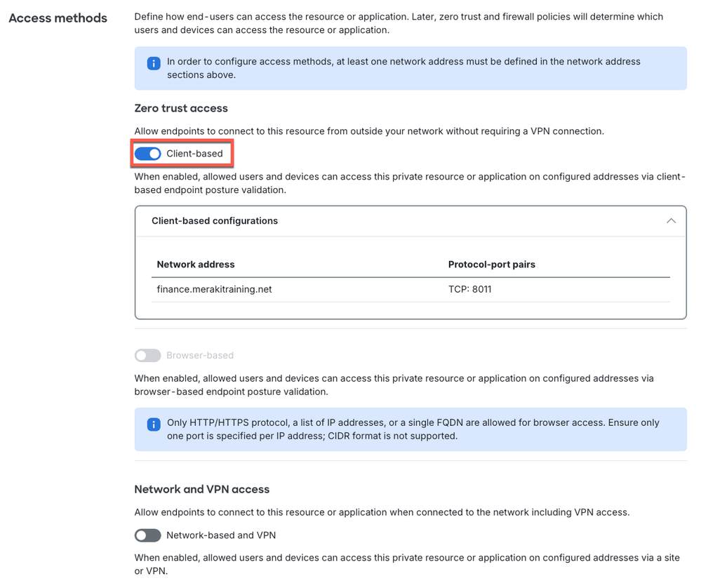The height and width of the screenshot is (588, 701).
Task: Click the Client-based configurations header
Action: [x=215, y=221]
